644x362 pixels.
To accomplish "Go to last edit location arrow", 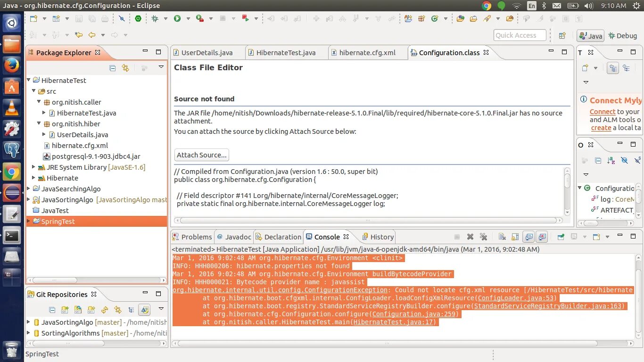I will point(79,35).
